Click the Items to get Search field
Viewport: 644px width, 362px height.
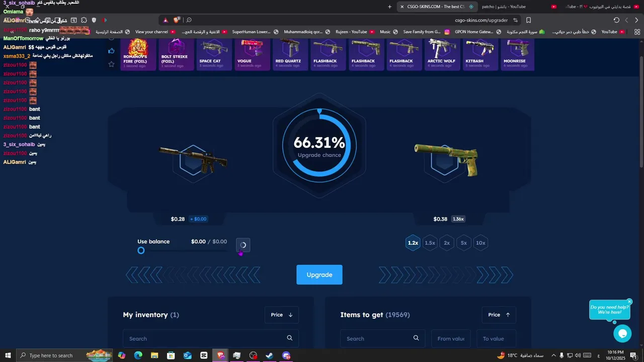click(382, 338)
